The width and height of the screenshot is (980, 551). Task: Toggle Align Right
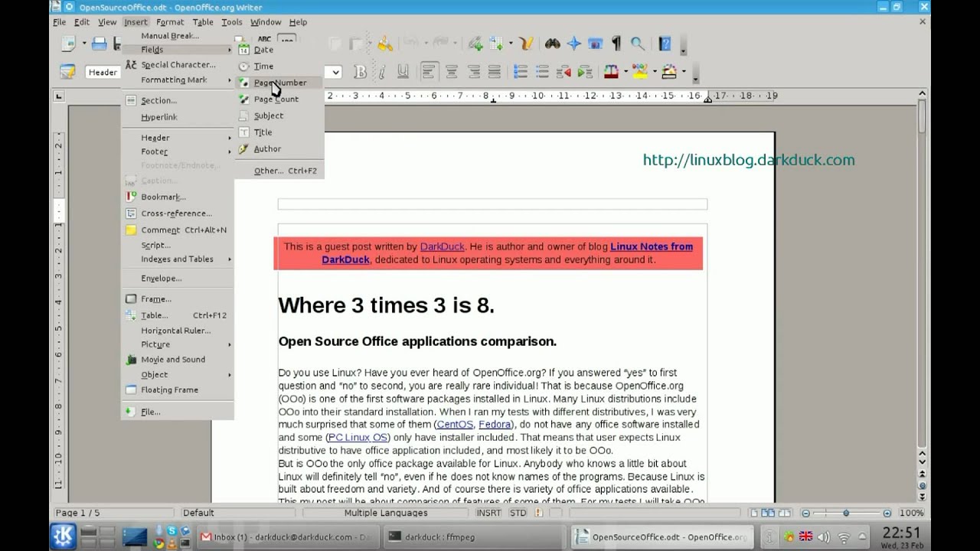click(x=473, y=72)
